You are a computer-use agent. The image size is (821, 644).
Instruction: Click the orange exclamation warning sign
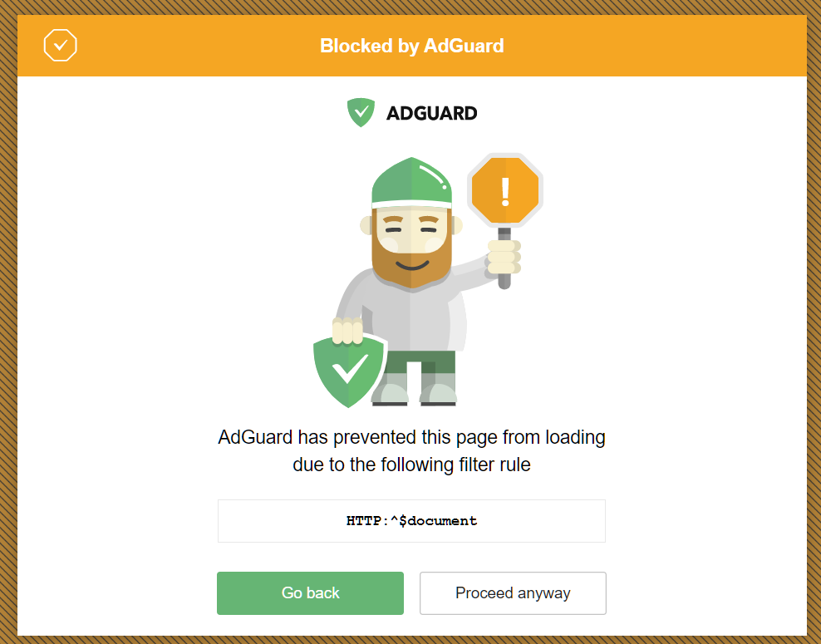point(504,190)
